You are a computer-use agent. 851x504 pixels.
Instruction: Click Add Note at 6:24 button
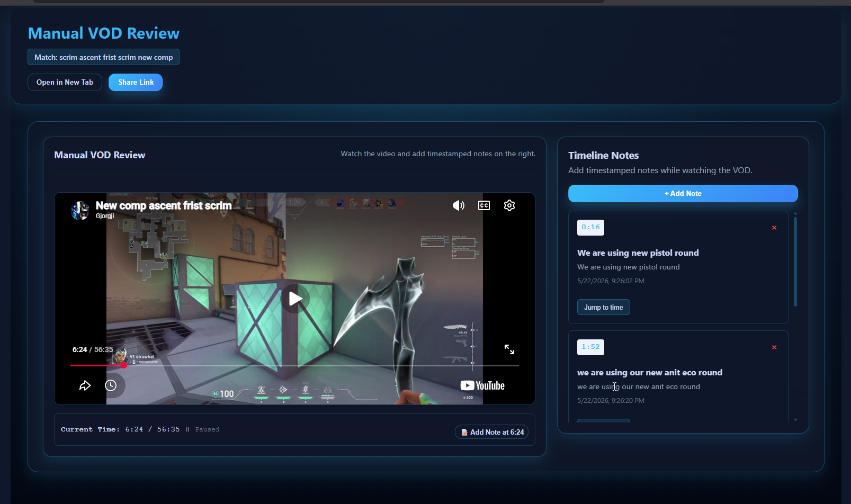coord(491,432)
